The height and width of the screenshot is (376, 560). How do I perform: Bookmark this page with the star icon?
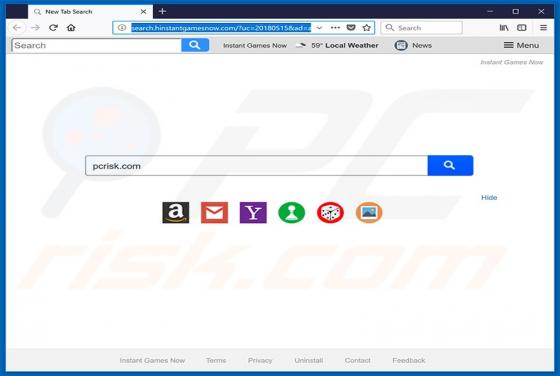coord(366,27)
